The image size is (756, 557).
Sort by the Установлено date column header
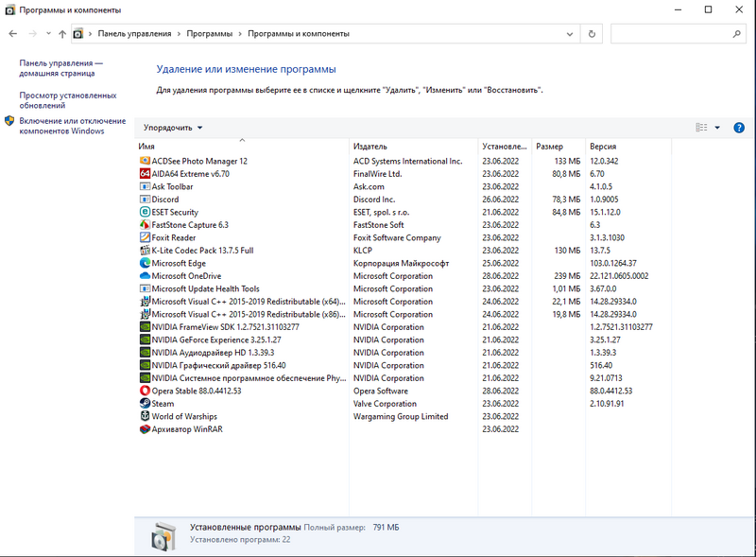pyautogui.click(x=505, y=147)
